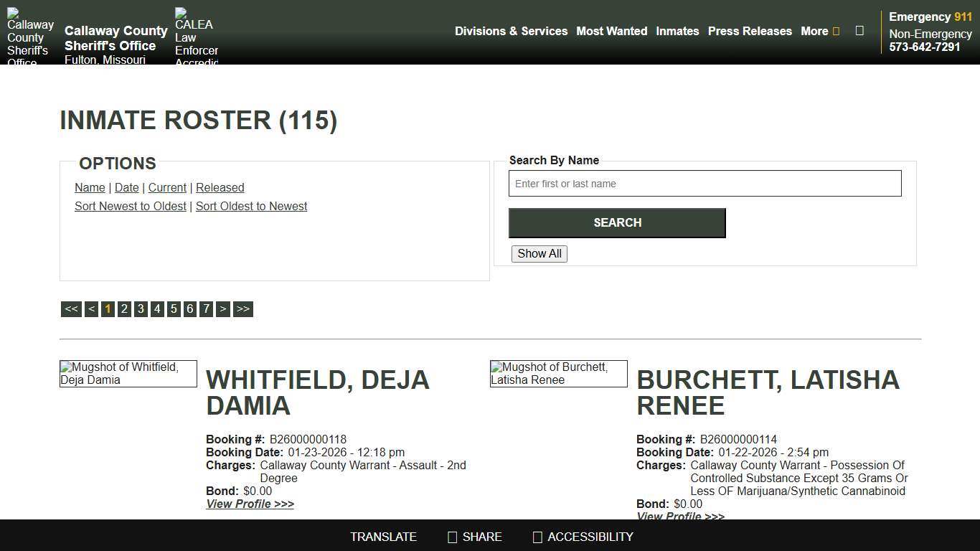The height and width of the screenshot is (551, 980).
Task: Sort the roster by Name
Action: (90, 187)
